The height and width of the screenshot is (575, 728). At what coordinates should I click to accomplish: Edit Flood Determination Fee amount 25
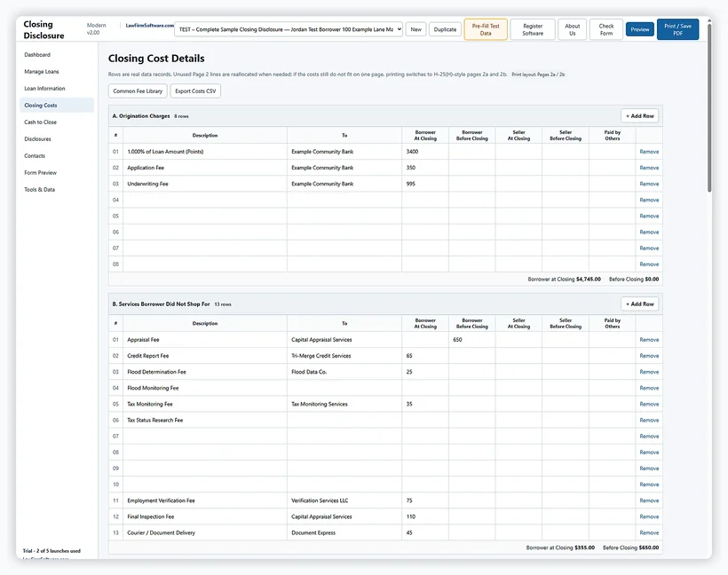(425, 372)
